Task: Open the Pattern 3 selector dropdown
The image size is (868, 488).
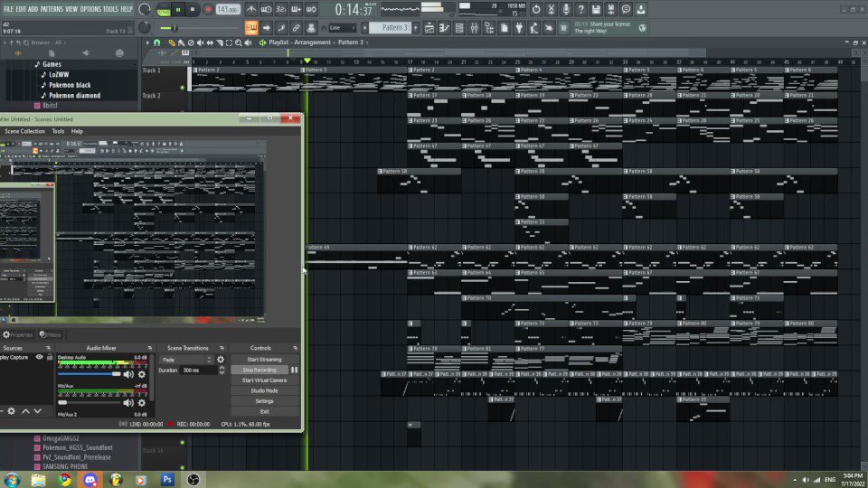Action: 394,28
